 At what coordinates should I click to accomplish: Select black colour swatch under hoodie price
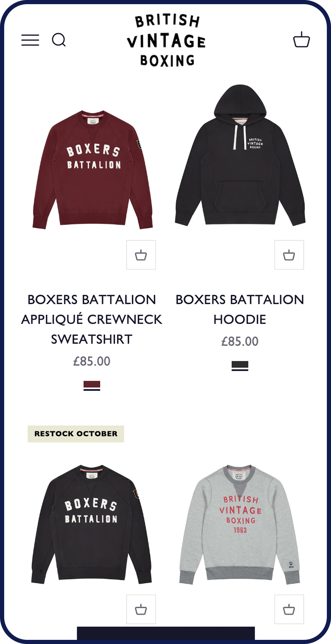pos(240,366)
